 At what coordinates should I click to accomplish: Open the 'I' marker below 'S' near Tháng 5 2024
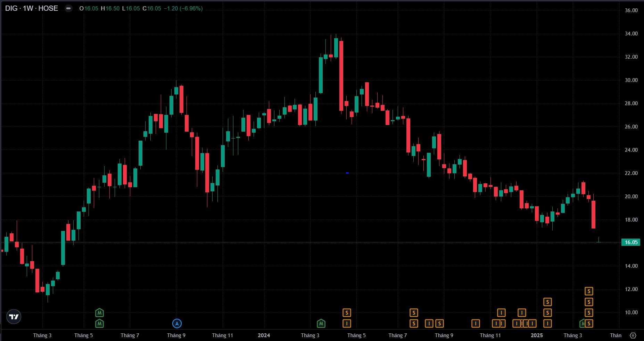click(x=347, y=324)
